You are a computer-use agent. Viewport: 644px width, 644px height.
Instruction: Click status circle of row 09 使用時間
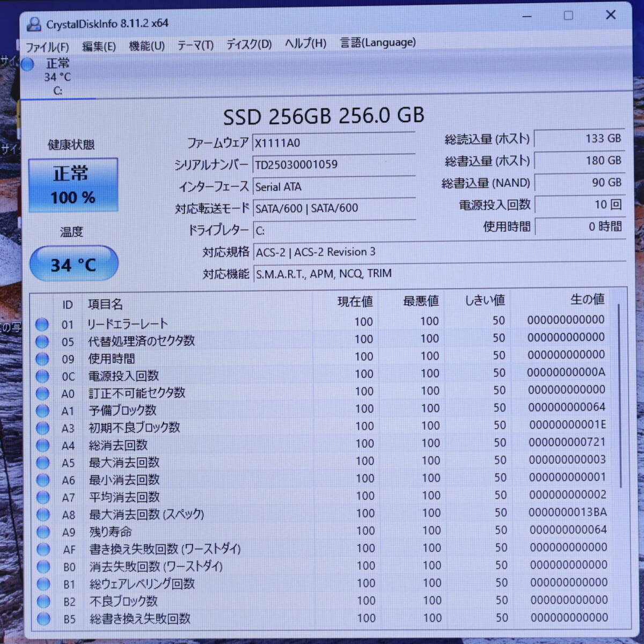[x=42, y=358]
